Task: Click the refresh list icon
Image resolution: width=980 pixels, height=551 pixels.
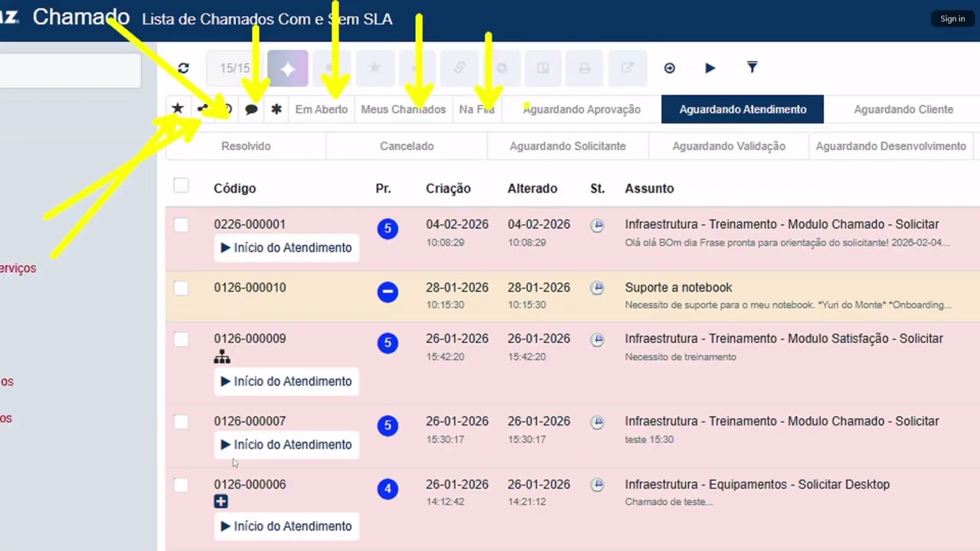Action: point(183,68)
